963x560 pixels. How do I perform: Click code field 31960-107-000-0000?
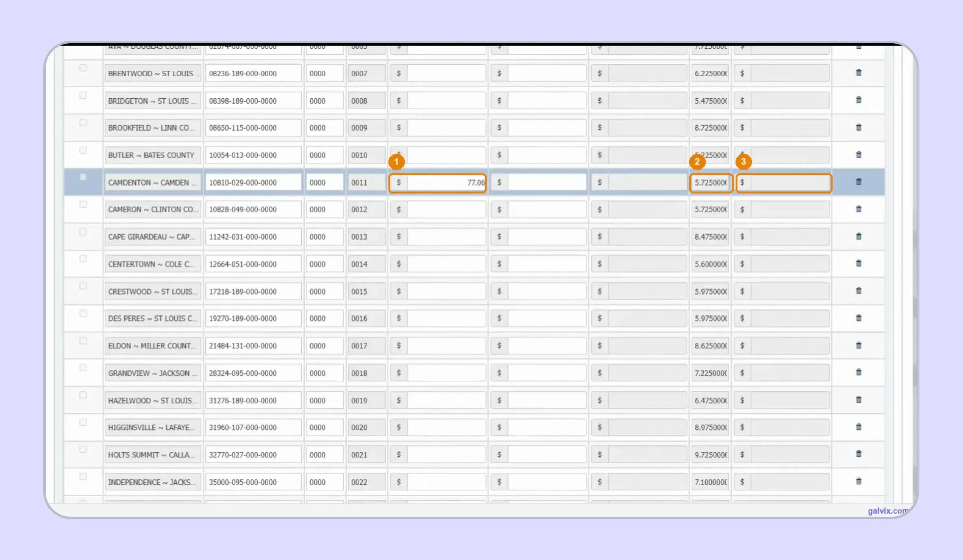tap(253, 427)
